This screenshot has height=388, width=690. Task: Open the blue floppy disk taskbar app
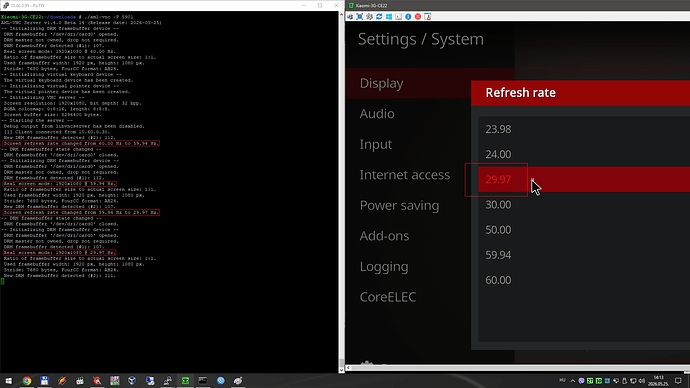[x=44, y=381]
